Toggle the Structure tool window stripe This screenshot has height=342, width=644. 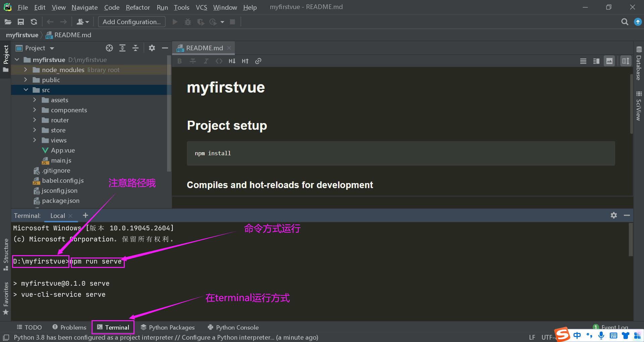click(6, 254)
